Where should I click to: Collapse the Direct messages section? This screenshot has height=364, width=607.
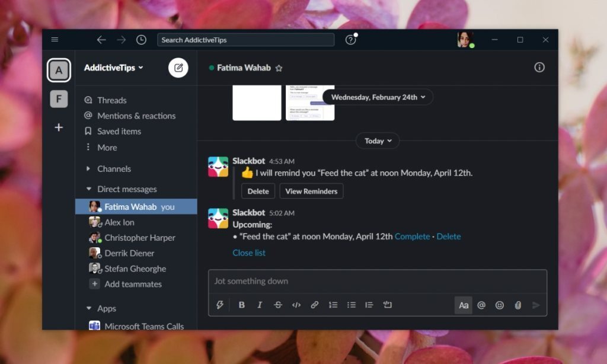point(88,189)
